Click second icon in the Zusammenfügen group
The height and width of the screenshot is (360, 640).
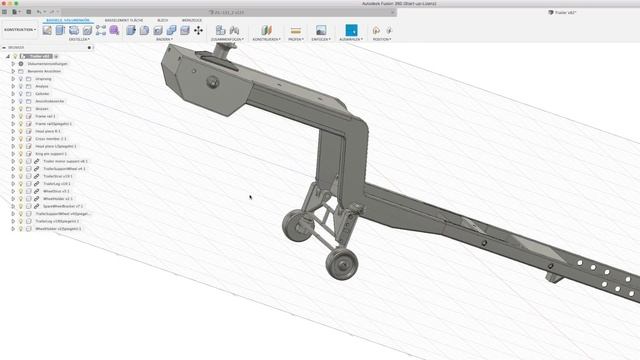coord(234,30)
